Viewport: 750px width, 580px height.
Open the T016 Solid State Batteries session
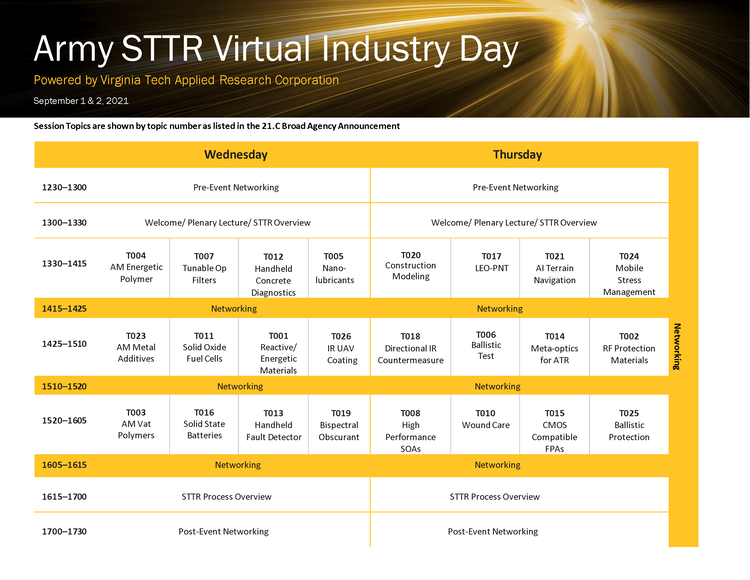(x=204, y=424)
